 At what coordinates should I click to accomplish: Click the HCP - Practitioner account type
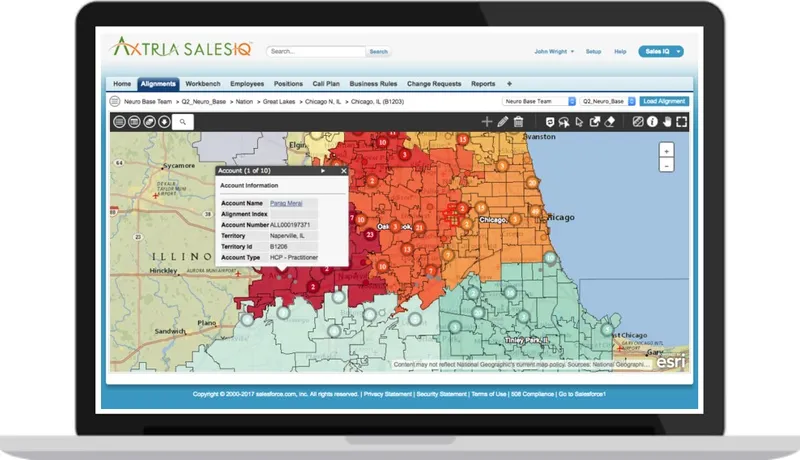click(x=294, y=258)
